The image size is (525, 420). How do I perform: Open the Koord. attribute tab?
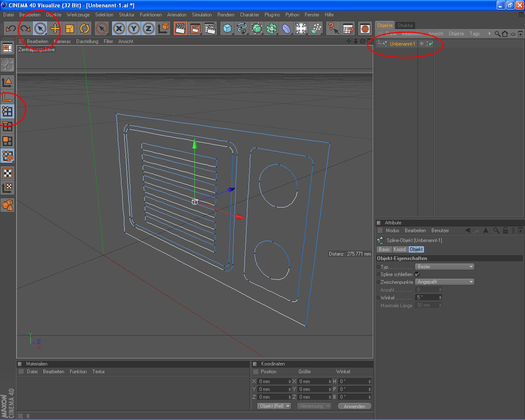point(399,249)
